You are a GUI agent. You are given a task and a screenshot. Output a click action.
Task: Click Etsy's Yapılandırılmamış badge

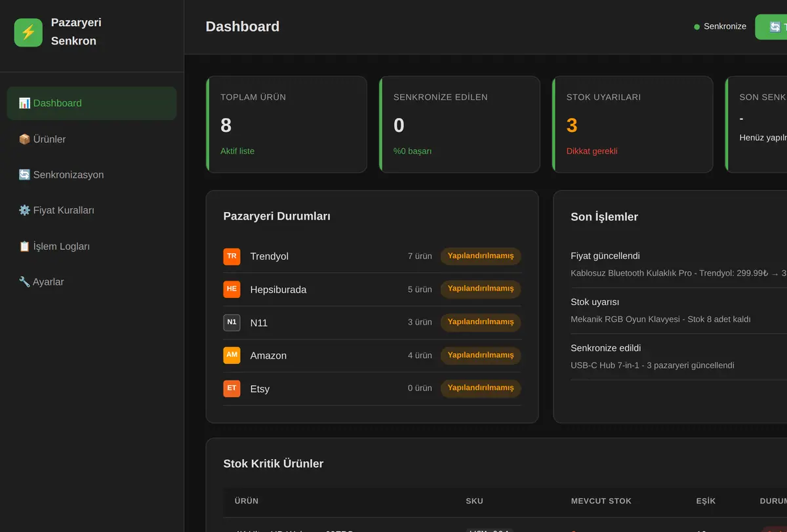481,388
